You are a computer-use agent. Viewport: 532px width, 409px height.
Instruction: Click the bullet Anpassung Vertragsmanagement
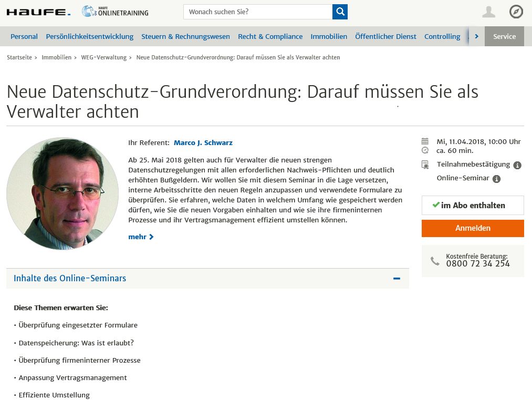coord(72,378)
